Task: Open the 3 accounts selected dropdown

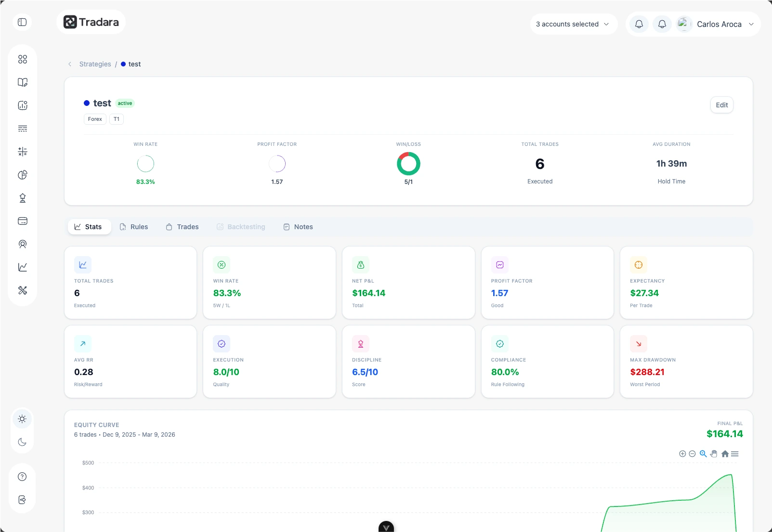Action: (x=573, y=24)
